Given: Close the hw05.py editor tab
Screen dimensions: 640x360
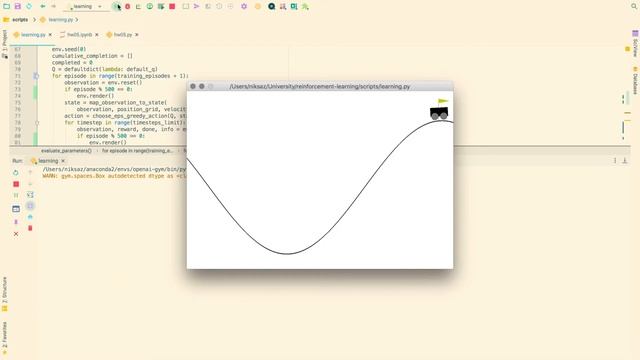Looking at the screenshot, I should click(137, 35).
